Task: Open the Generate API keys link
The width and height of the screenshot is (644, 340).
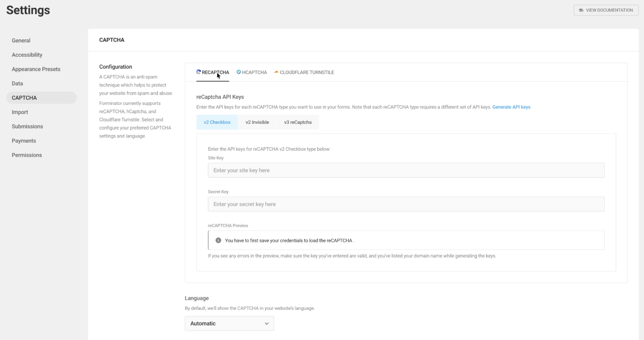Action: [511, 107]
